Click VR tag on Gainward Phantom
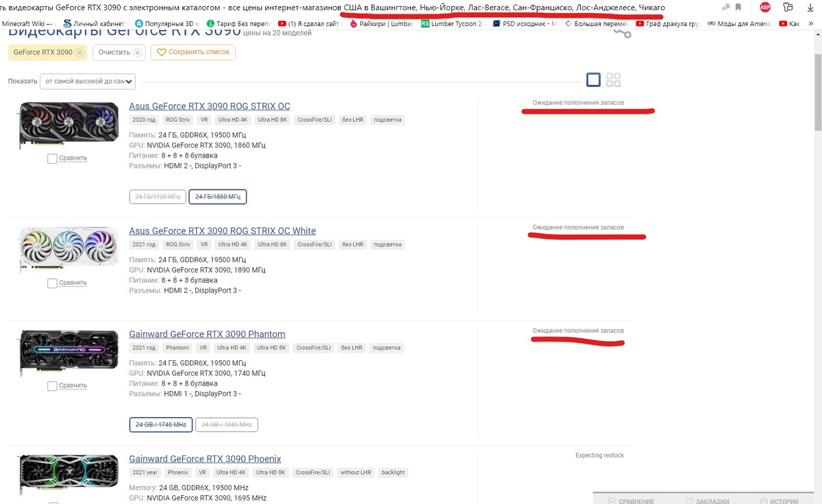The width and height of the screenshot is (822, 504). tap(203, 348)
